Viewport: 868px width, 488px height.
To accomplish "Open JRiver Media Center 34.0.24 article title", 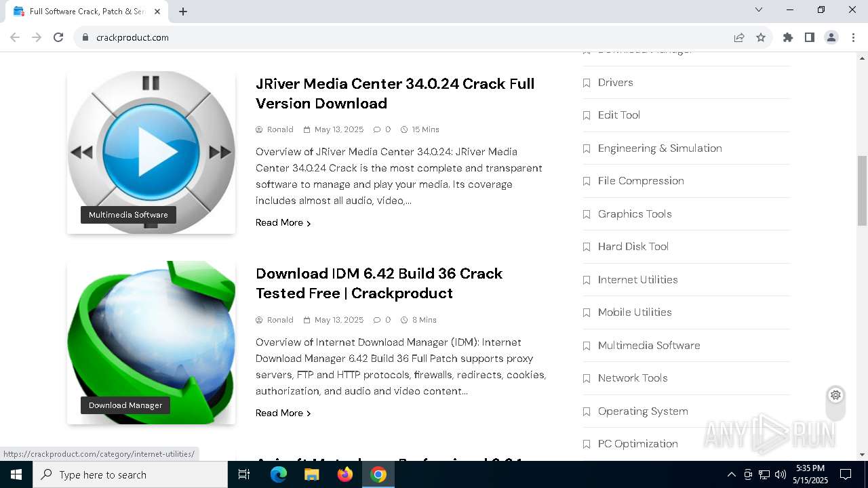I will pos(395,94).
